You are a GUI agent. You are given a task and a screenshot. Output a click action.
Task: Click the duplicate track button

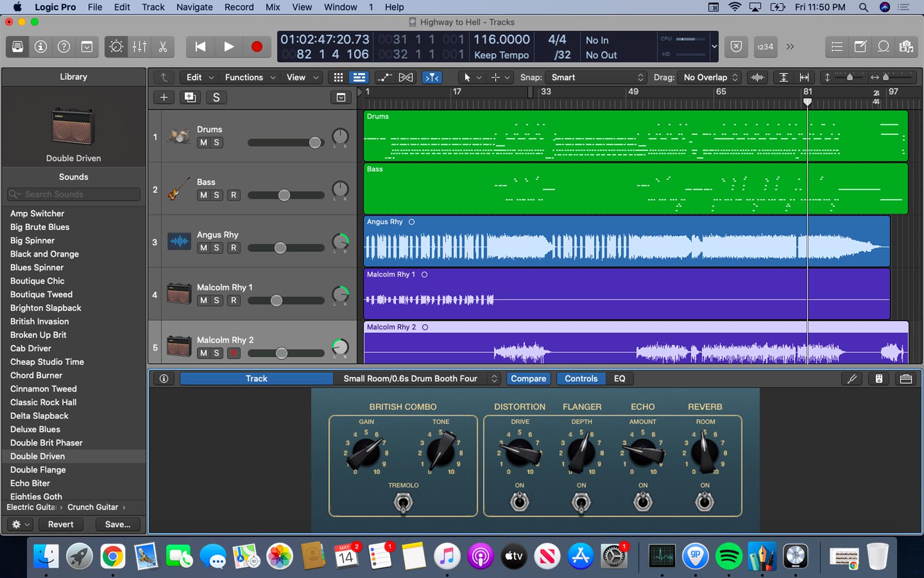point(190,97)
